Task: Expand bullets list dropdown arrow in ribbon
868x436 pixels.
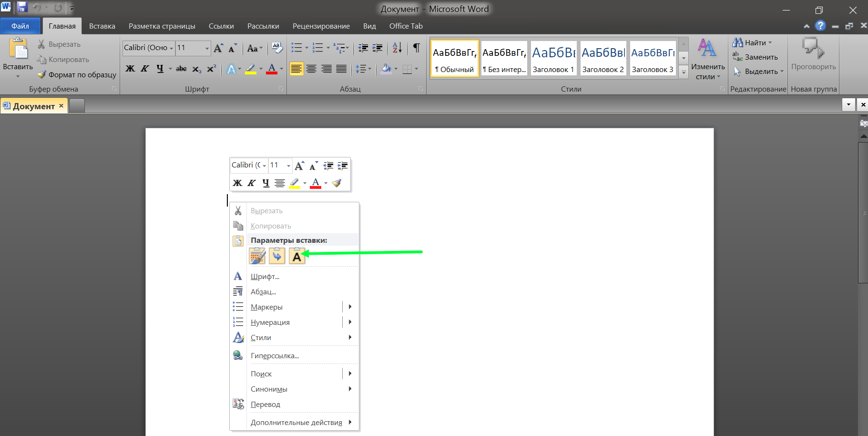Action: coord(306,48)
